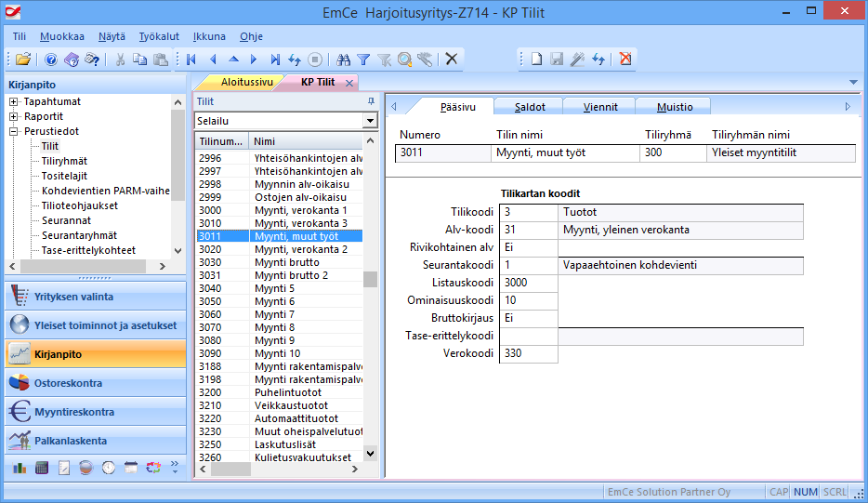This screenshot has height=503, width=868.
Task: Select the Kirjanpito section button
Action: 96,354
